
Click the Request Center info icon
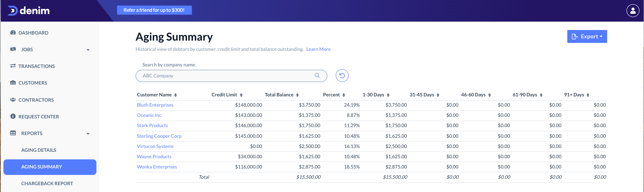[x=13, y=116]
